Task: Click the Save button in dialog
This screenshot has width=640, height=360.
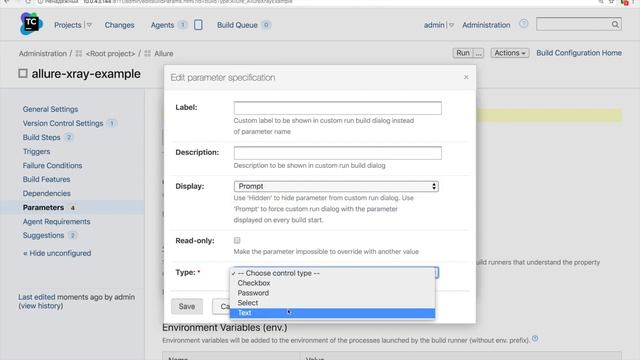Action: [x=187, y=307]
